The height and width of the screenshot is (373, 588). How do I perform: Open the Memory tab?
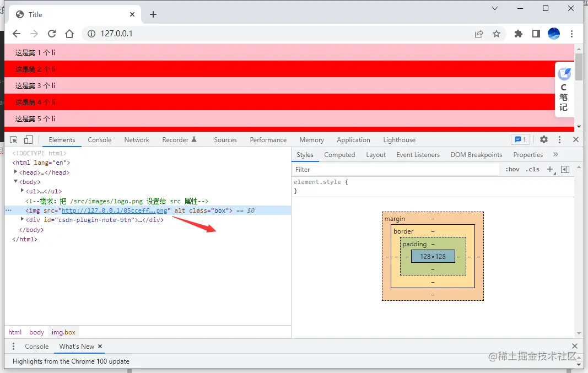[311, 140]
